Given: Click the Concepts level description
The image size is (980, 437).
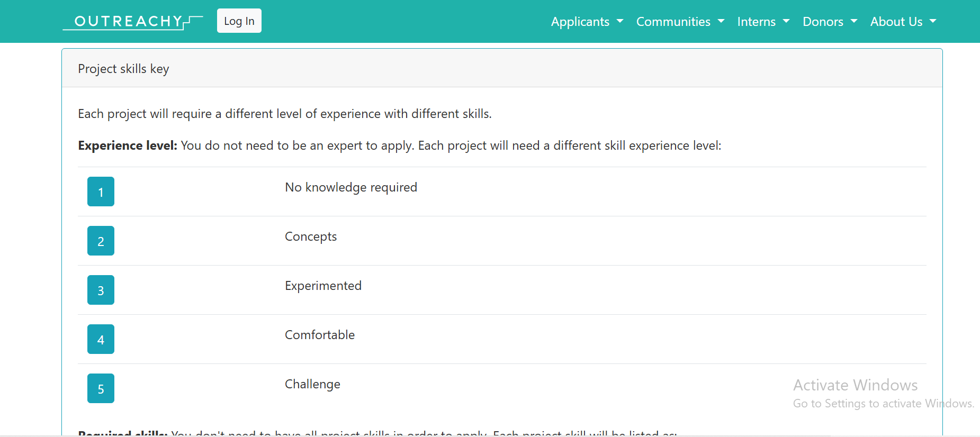Looking at the screenshot, I should [311, 236].
